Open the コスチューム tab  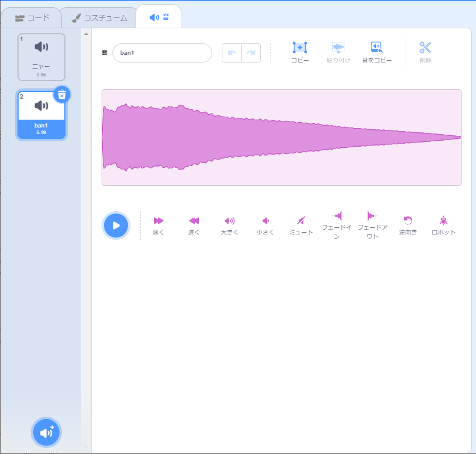click(100, 18)
